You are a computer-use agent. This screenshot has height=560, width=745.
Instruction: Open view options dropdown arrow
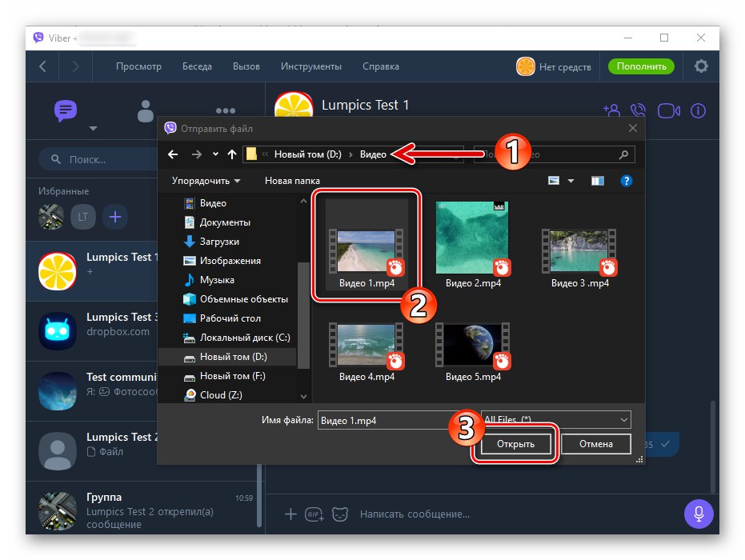click(571, 181)
